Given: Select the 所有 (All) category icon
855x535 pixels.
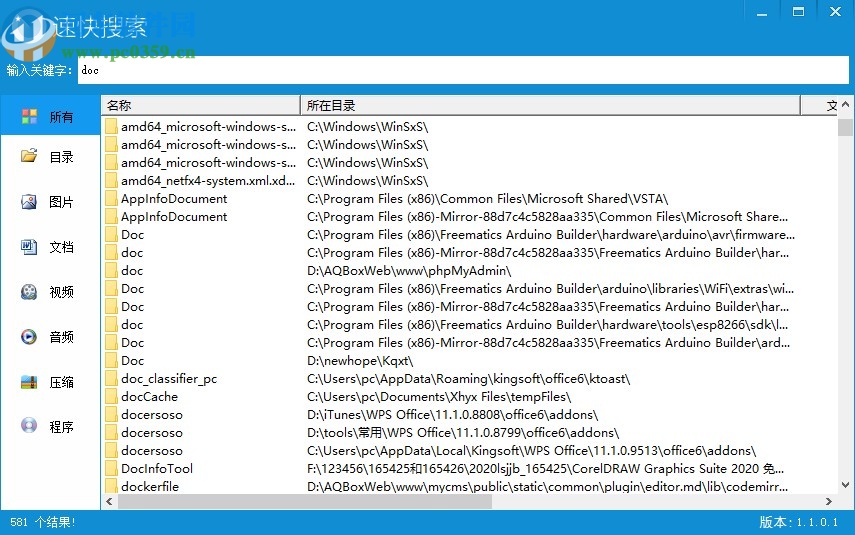Looking at the screenshot, I should point(29,116).
